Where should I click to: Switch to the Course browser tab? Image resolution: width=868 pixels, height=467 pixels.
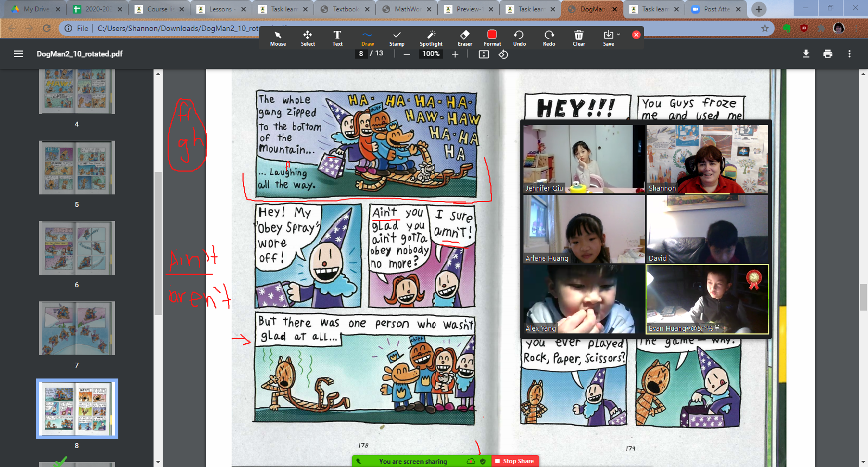point(159,9)
